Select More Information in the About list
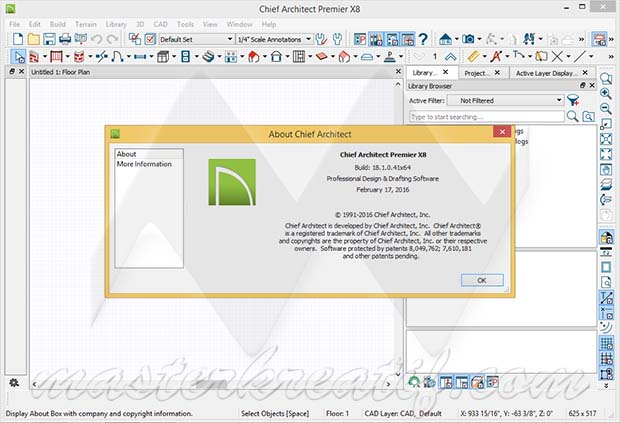 [x=144, y=164]
